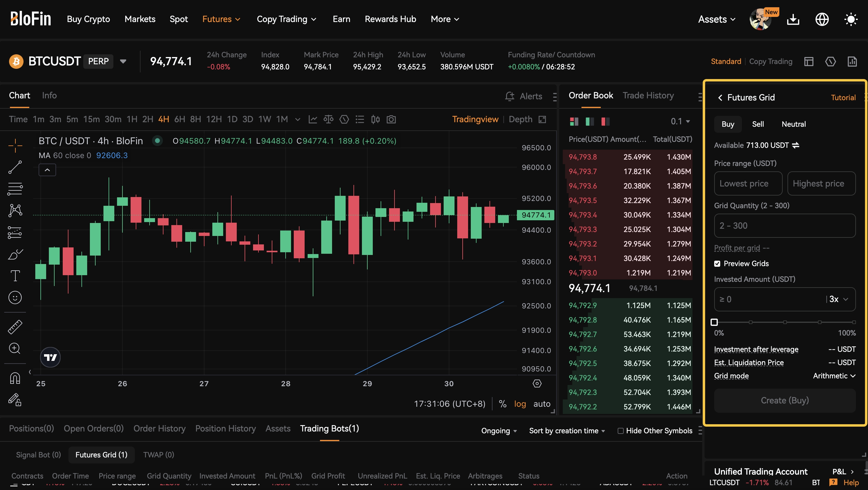Click the invested amount slider handle
This screenshot has height=490, width=868.
point(714,322)
